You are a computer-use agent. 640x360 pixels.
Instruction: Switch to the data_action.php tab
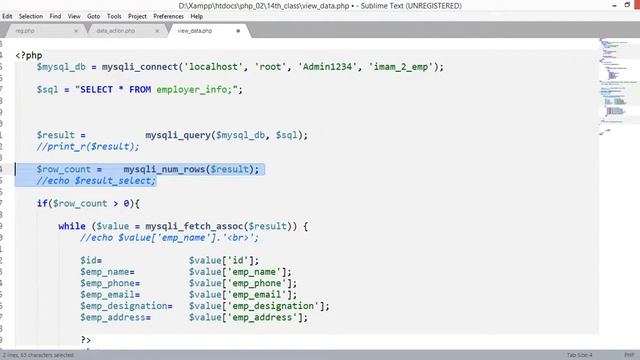[116, 31]
